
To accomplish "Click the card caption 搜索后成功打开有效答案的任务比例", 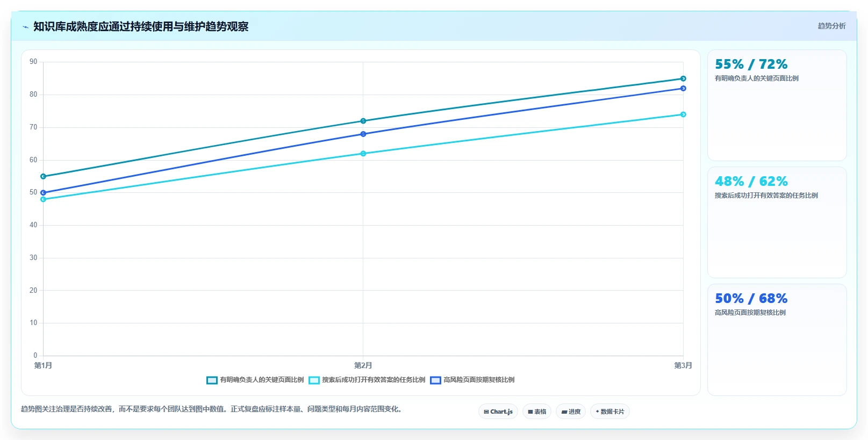I will (x=766, y=196).
